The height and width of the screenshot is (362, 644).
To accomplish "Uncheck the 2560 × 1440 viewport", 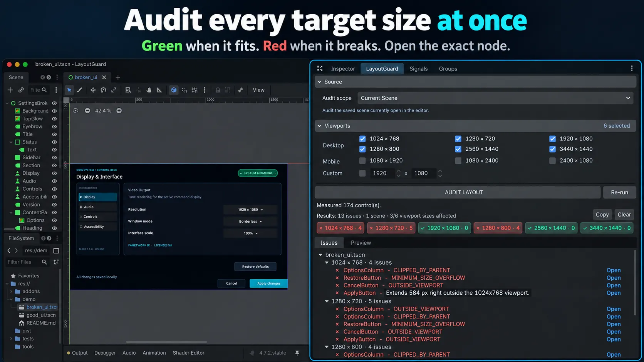I will coord(458,149).
